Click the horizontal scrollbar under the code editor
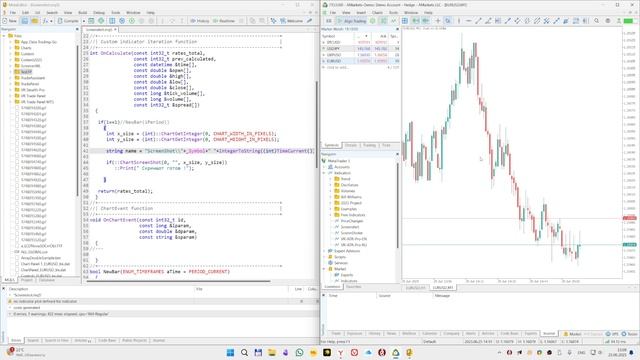Screen dimensions: 640x360 [178, 281]
